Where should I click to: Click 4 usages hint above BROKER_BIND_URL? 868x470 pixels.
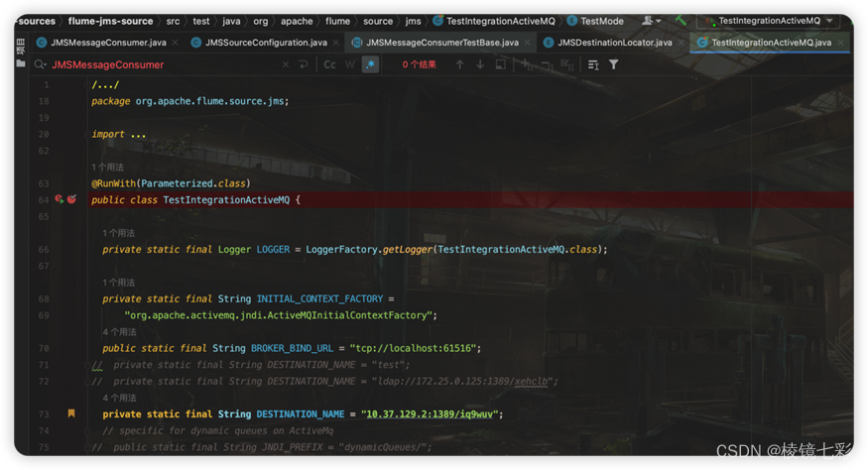pos(120,331)
